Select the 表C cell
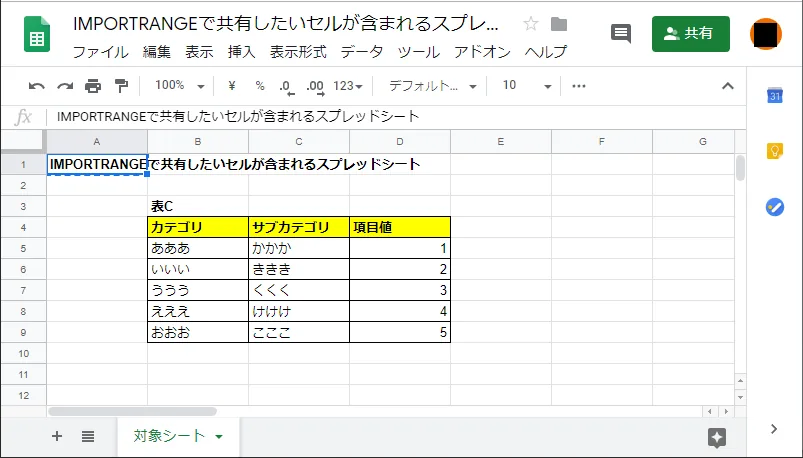 pyautogui.click(x=198, y=206)
